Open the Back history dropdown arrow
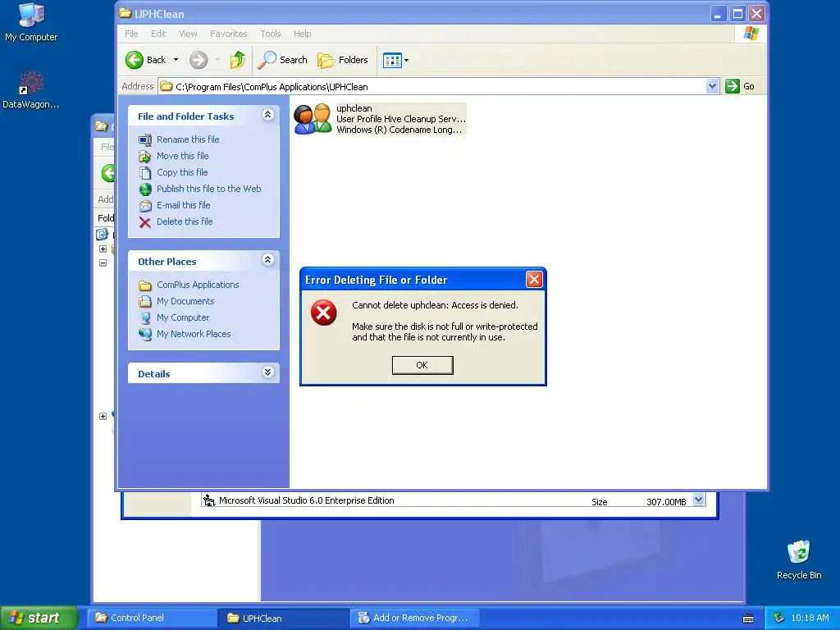Screen dimensions: 840x630 [x=176, y=60]
